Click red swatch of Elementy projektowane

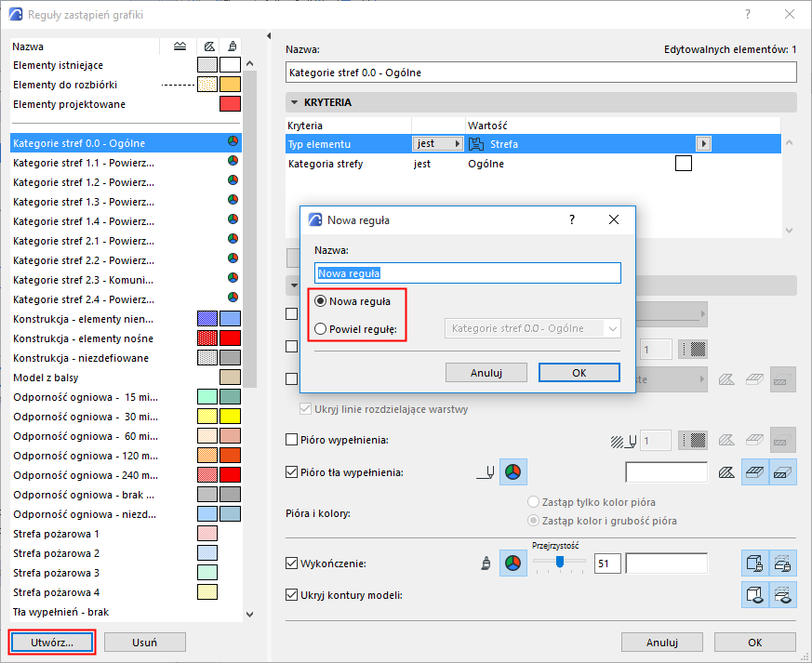click(230, 103)
